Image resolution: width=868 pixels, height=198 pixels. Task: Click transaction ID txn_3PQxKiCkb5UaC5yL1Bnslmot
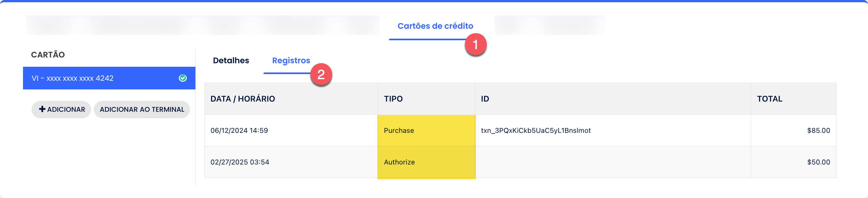(x=536, y=131)
